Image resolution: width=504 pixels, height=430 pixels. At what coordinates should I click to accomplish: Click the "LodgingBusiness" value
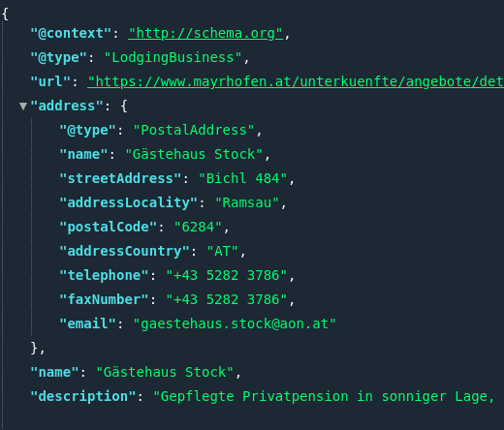click(x=173, y=58)
